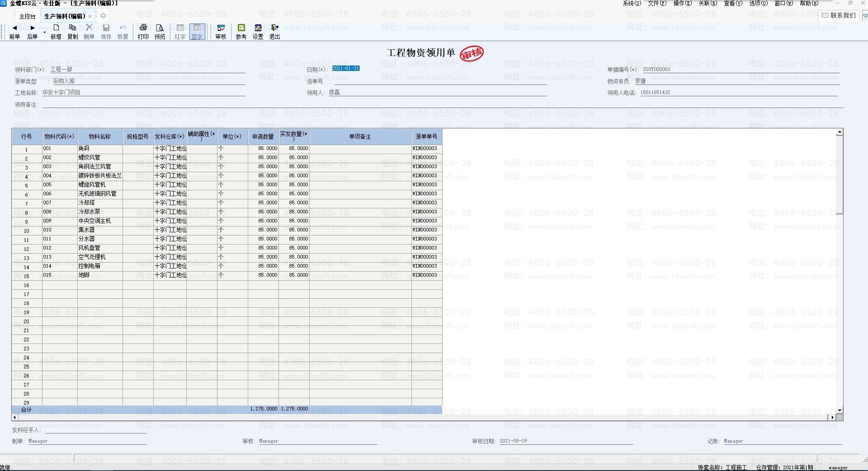Open print preview with 预览
This screenshot has width=868, height=471.
[x=160, y=32]
